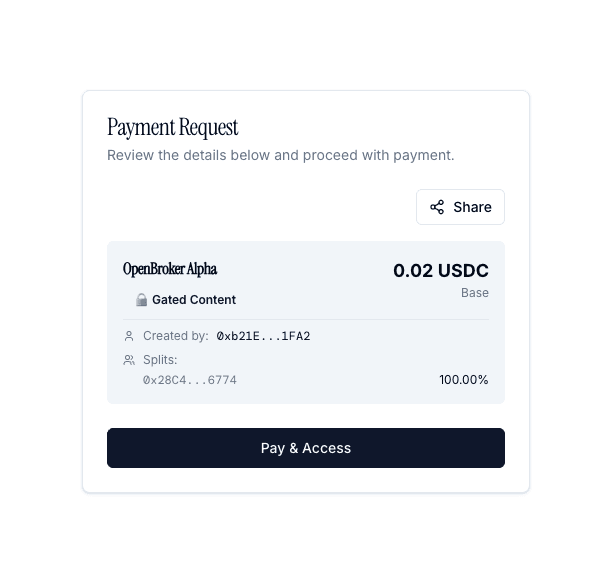Click the 100.00% split percentage

(x=463, y=380)
